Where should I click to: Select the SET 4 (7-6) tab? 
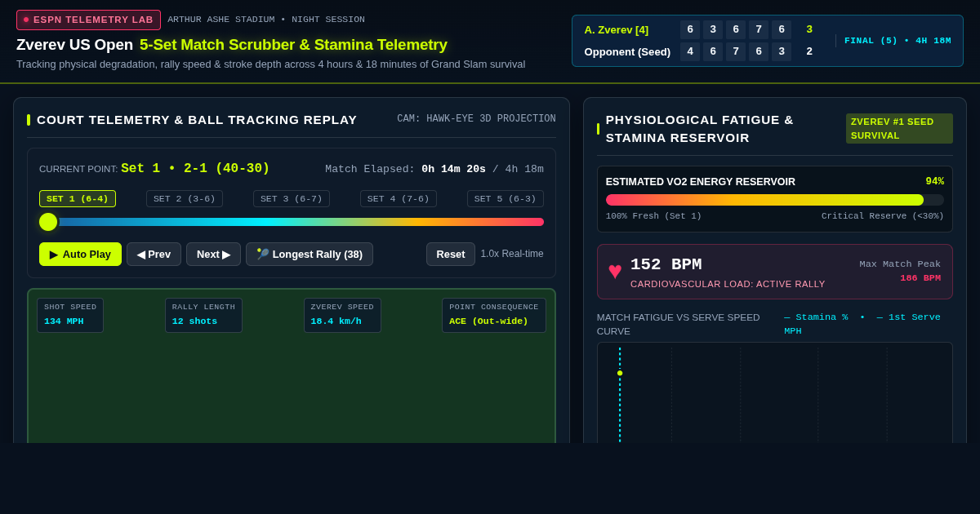(x=399, y=198)
